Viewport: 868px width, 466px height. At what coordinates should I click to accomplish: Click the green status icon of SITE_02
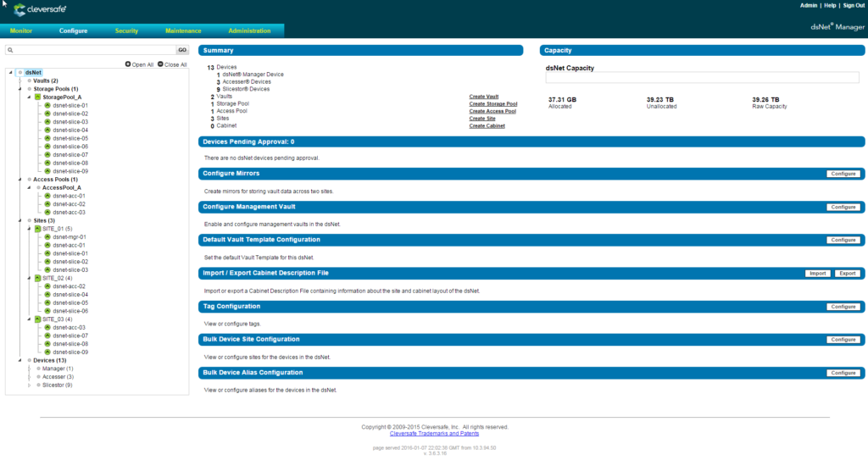37,278
